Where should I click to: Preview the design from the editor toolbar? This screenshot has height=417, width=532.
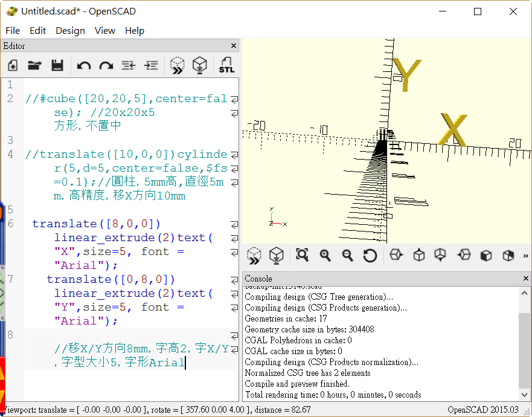(x=178, y=65)
